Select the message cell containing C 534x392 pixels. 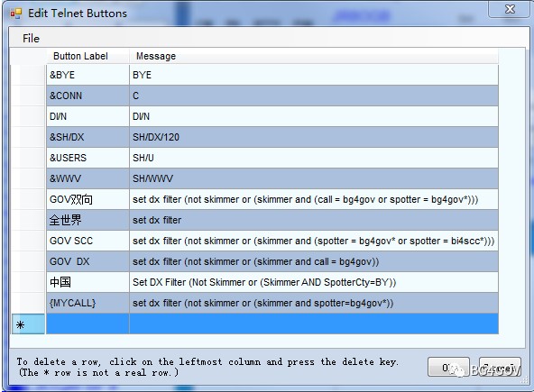point(314,96)
